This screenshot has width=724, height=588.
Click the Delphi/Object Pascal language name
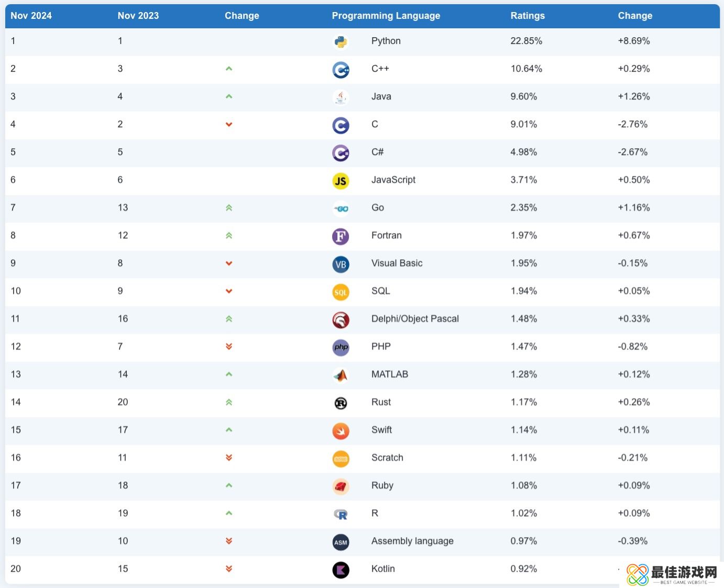(415, 319)
